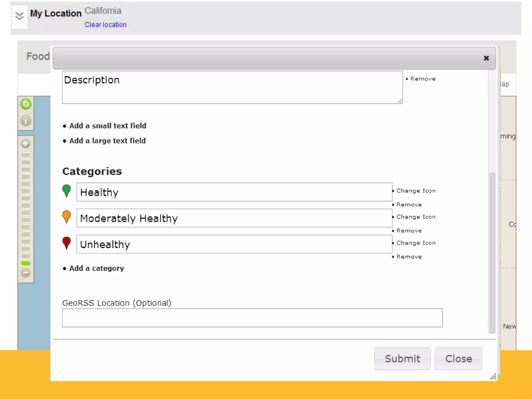
Task: Click the green Healthy marker pin
Action: (66, 191)
